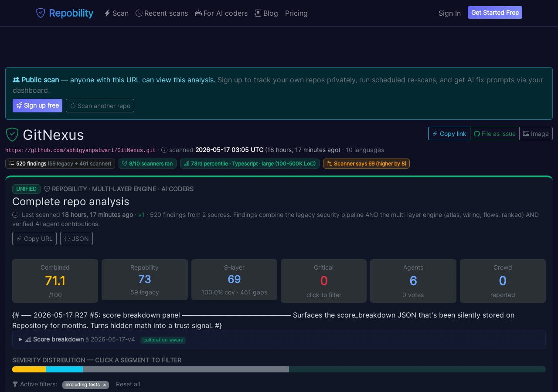This screenshot has height=392, width=558.
Task: Click the 520 findings badge
Action: (x=60, y=163)
